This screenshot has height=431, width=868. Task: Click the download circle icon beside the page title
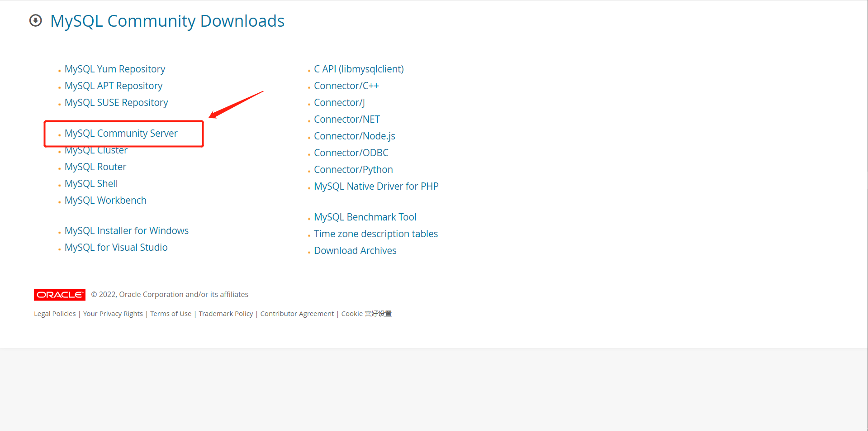(36, 21)
